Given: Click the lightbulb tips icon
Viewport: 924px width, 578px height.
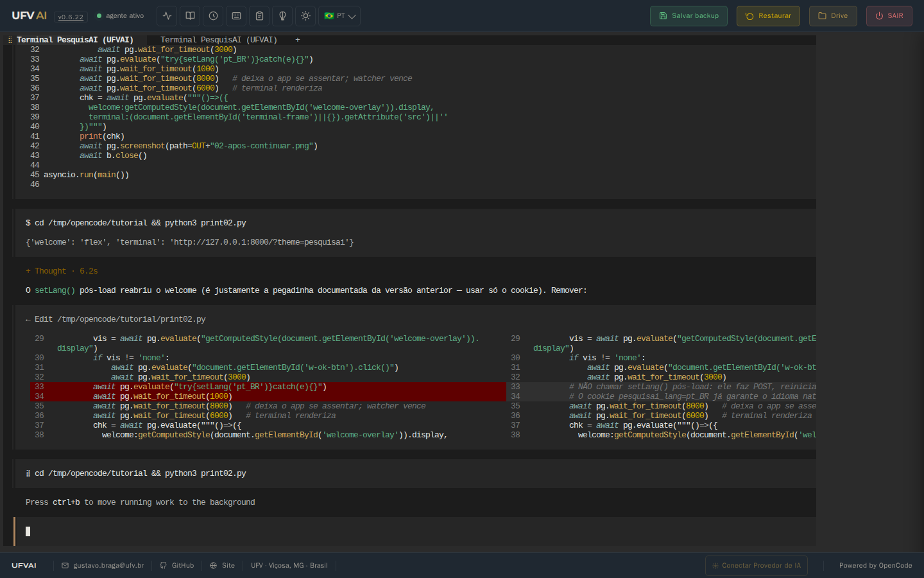Looking at the screenshot, I should point(282,16).
